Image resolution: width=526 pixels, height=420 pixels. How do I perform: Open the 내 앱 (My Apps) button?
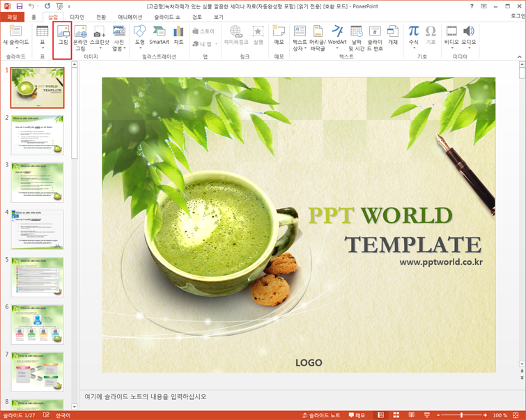[x=205, y=44]
